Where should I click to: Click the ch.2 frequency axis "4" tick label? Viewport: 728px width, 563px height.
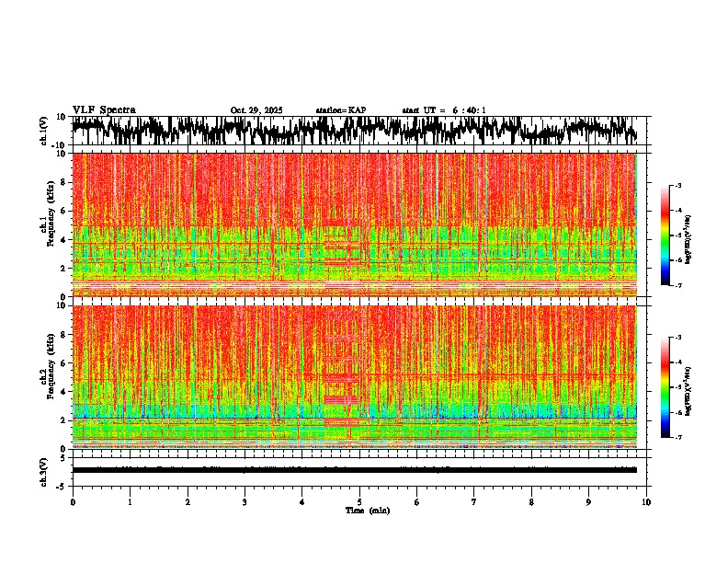tap(64, 392)
